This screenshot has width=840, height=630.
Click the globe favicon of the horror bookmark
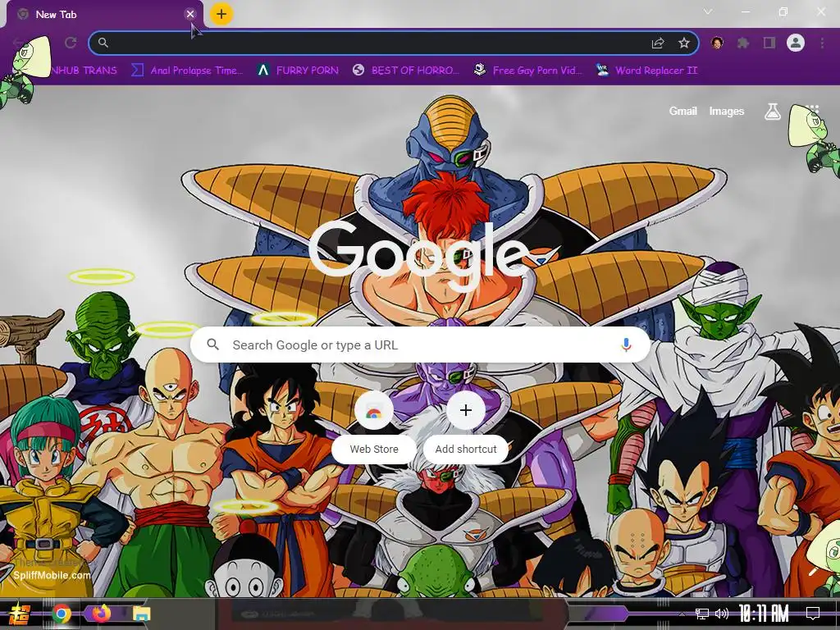point(359,71)
